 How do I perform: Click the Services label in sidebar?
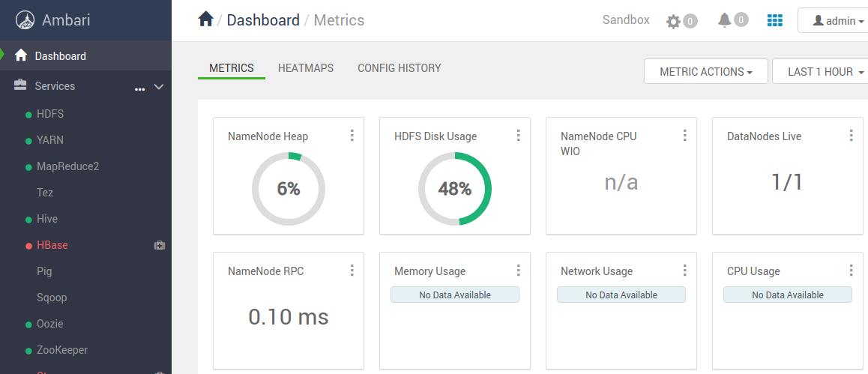(55, 86)
